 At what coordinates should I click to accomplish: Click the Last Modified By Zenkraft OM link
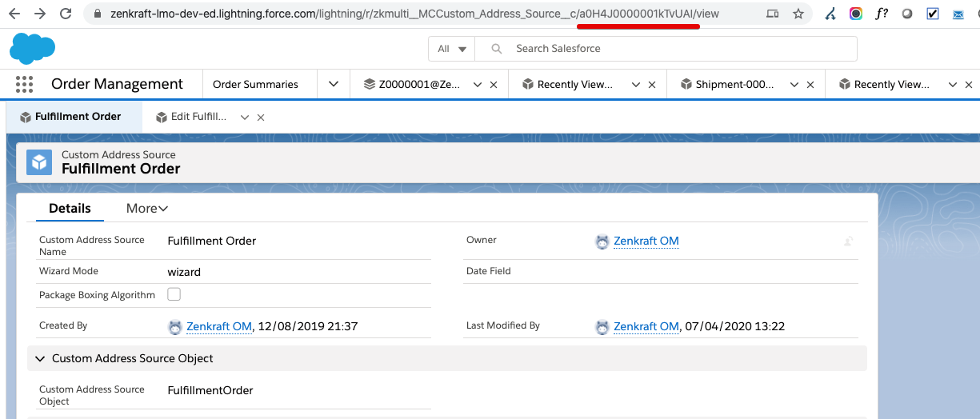[646, 326]
